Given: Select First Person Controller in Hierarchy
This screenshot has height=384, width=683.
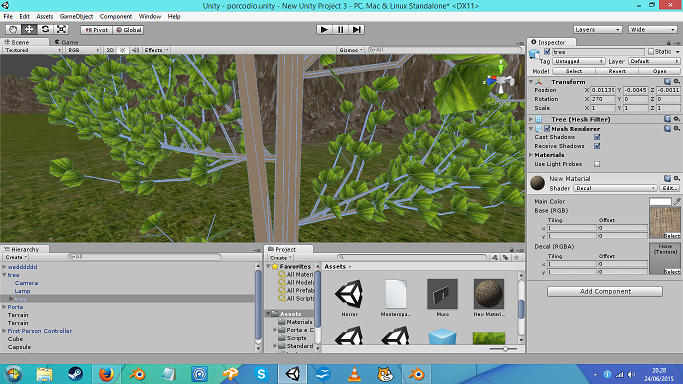Looking at the screenshot, I should (40, 331).
